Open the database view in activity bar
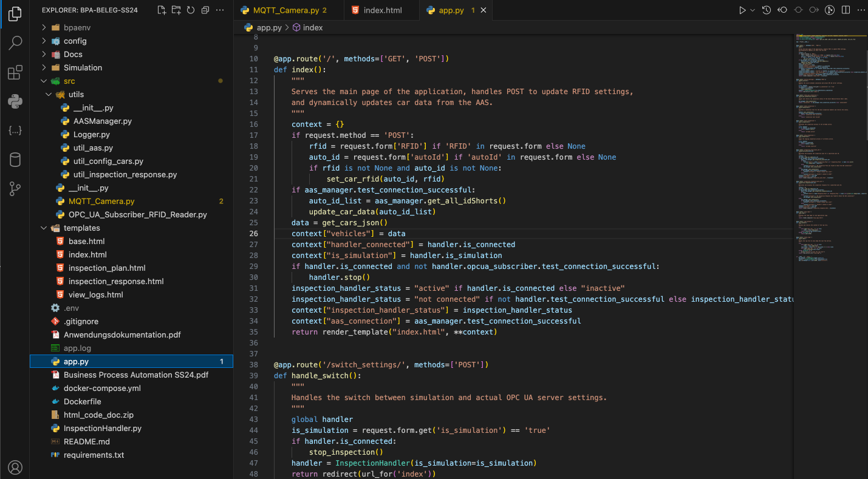Screen dimensions: 868x479 point(15,160)
